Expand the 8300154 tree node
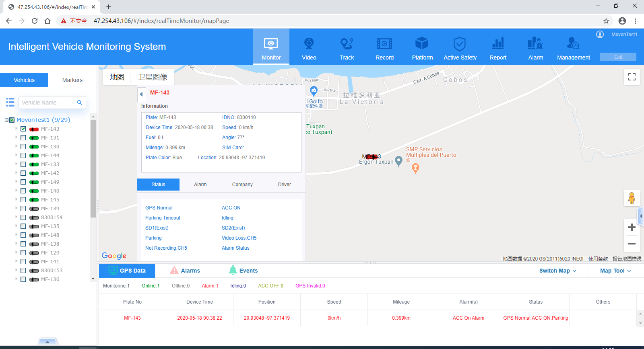This screenshot has width=644, height=349. 17,217
